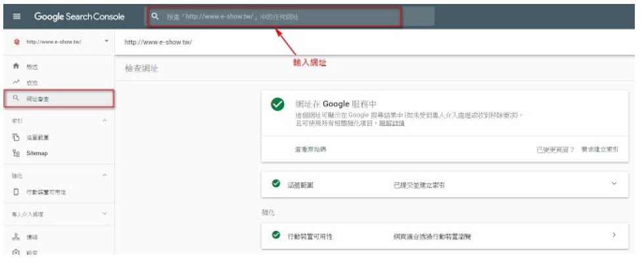Viewport: 644px width, 262px height.
Task: Select the Sitemap sidebar label
Action: [x=37, y=153]
